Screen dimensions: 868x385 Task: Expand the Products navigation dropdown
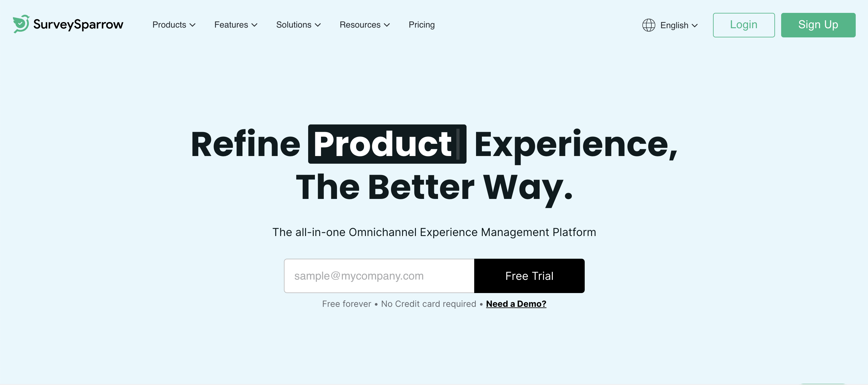(x=174, y=24)
